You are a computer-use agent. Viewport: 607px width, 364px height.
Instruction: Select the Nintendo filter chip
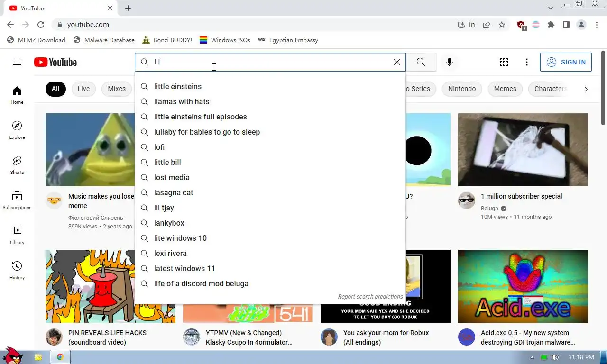click(x=462, y=89)
